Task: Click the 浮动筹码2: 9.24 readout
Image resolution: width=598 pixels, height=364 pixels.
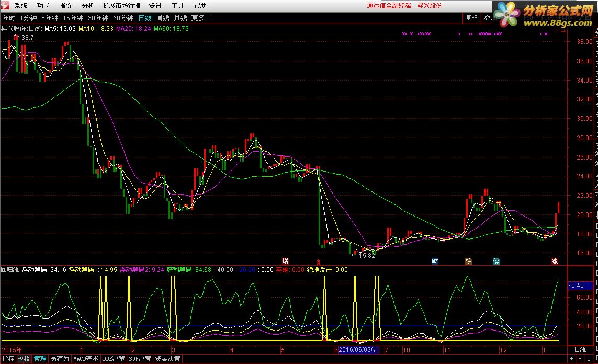Action: [142, 270]
